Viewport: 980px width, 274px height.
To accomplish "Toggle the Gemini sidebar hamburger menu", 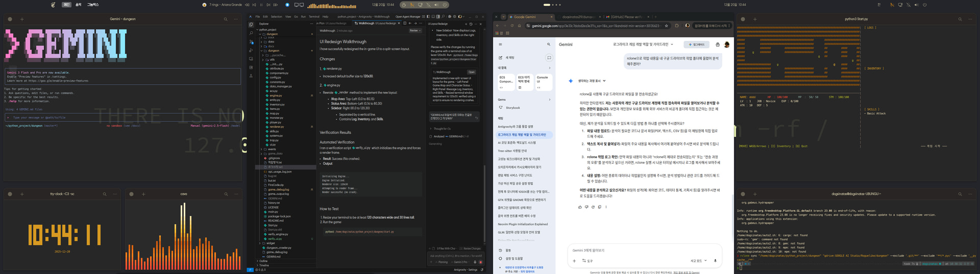I will coord(500,44).
